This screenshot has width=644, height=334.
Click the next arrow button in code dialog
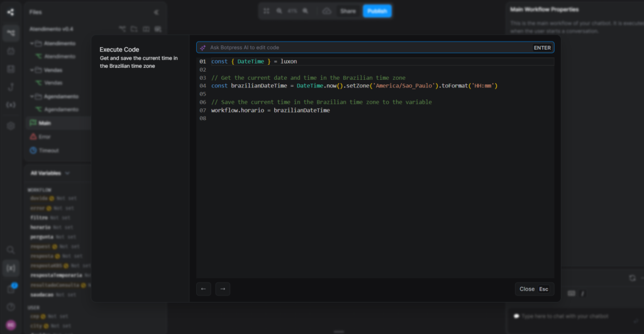tap(223, 289)
